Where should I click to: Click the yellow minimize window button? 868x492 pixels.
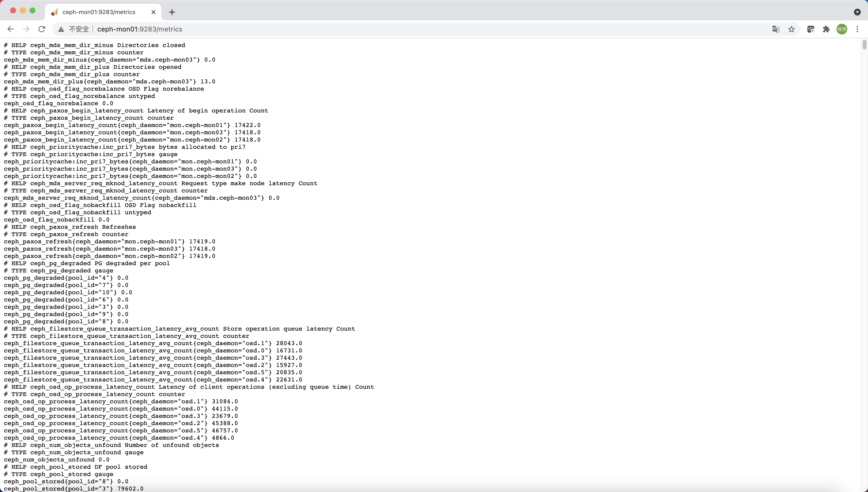pos(23,10)
